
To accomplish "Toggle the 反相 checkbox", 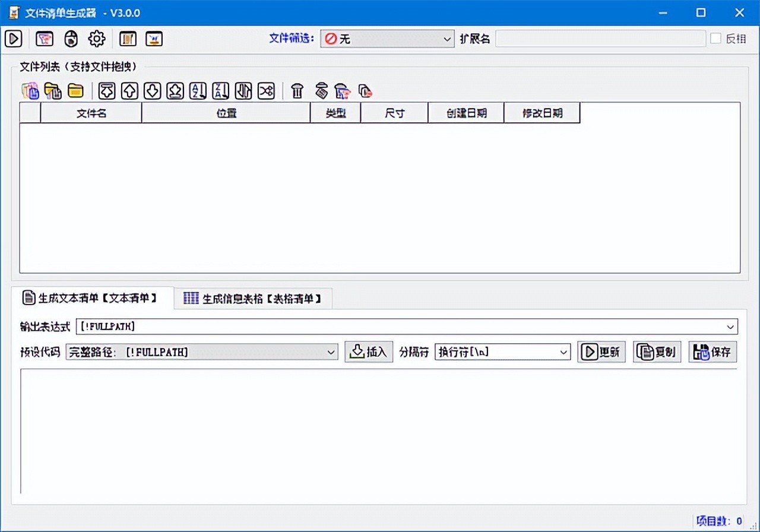I will pos(716,39).
